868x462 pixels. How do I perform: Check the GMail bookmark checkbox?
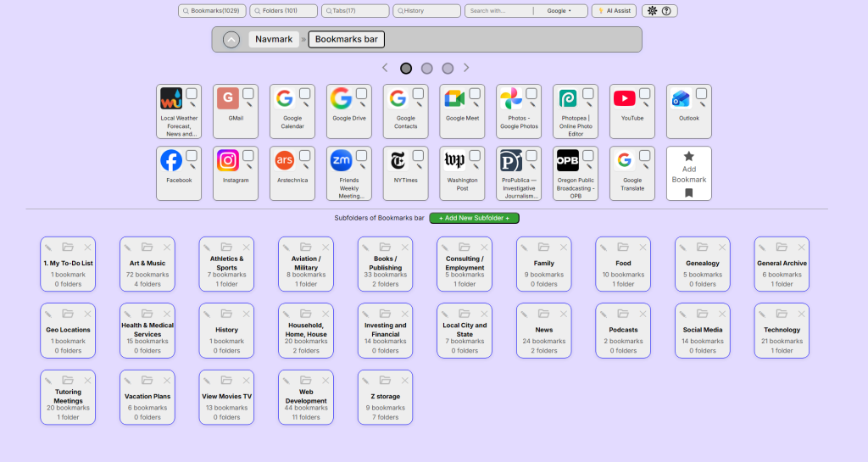[x=248, y=93]
